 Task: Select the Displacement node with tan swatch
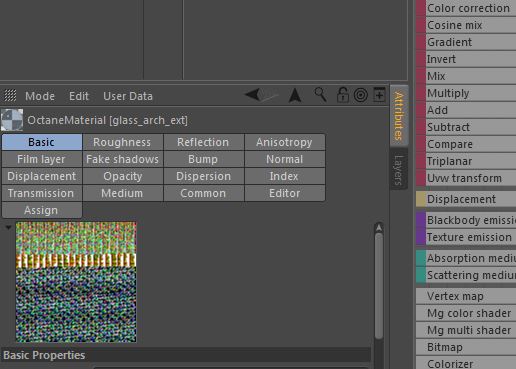pyautogui.click(x=466, y=199)
